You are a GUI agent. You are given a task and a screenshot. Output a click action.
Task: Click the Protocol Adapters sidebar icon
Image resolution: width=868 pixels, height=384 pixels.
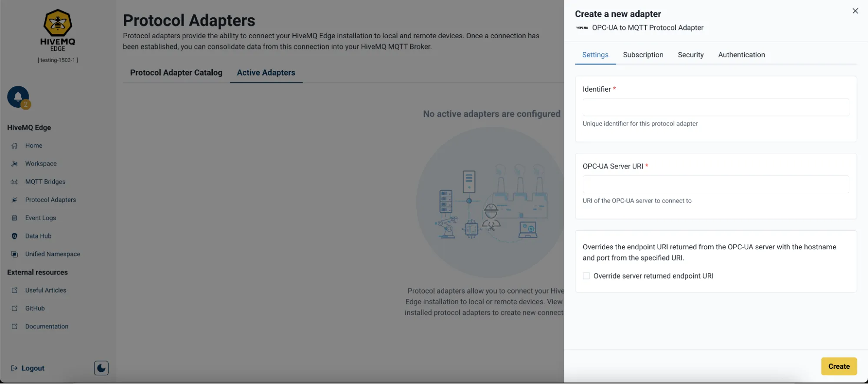pos(14,200)
